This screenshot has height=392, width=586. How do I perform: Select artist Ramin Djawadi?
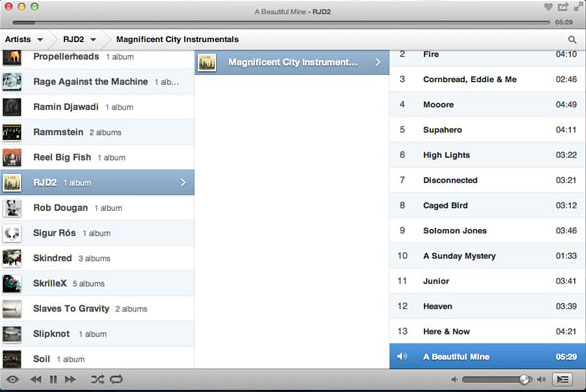97,107
